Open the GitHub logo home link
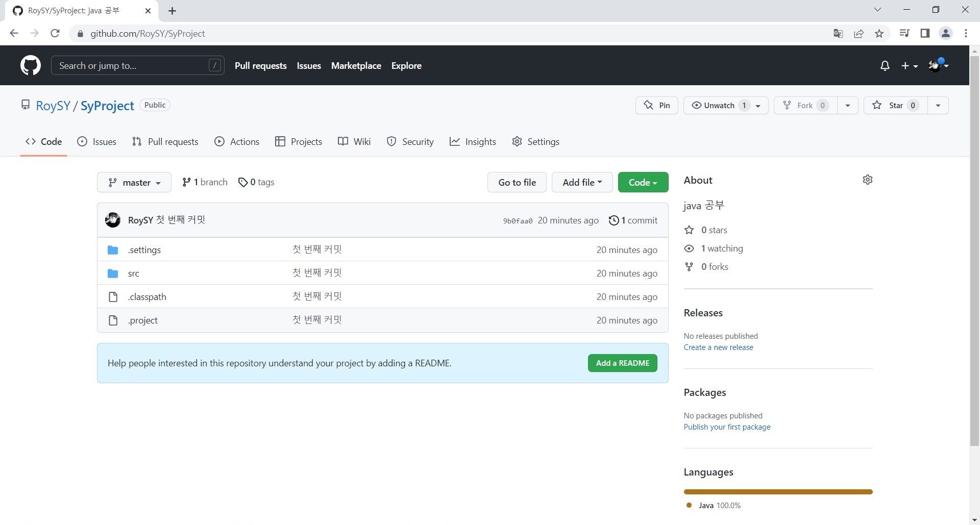The width and height of the screenshot is (980, 525). [x=31, y=65]
